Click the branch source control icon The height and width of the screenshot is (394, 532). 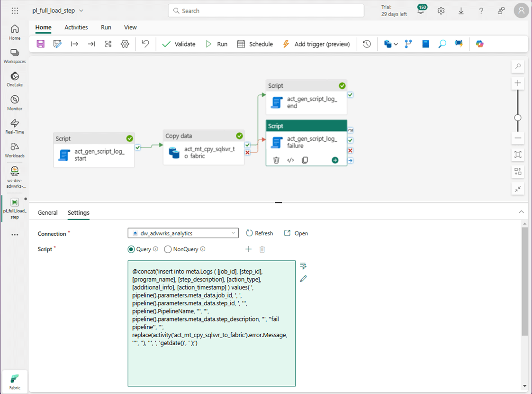[x=408, y=44]
